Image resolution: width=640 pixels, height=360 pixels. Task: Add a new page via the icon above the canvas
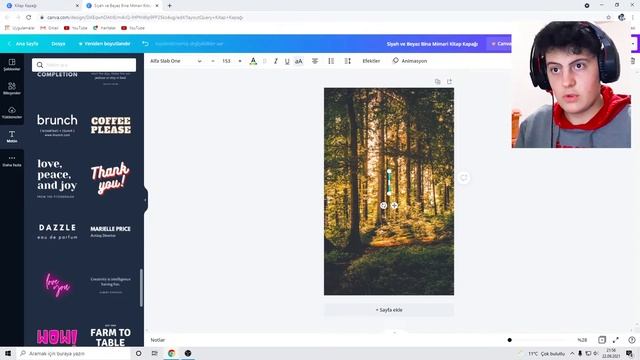(449, 82)
